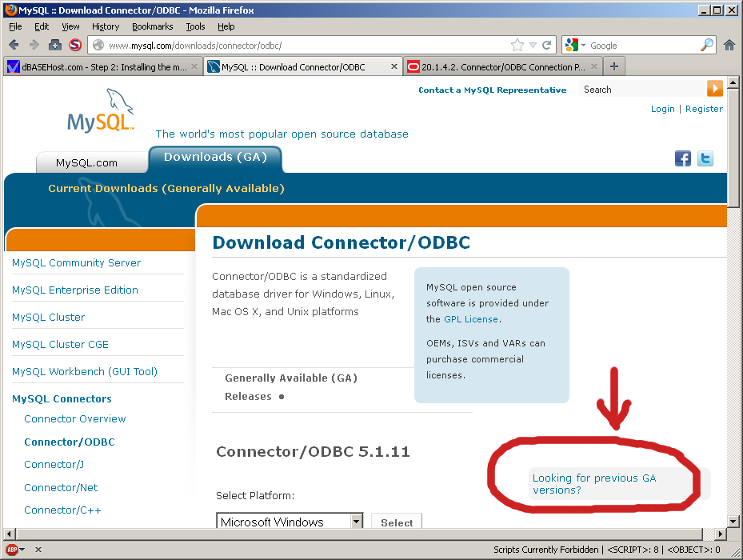Open the Bookmarks menu
Image resolution: width=743 pixels, height=560 pixels.
point(153,26)
